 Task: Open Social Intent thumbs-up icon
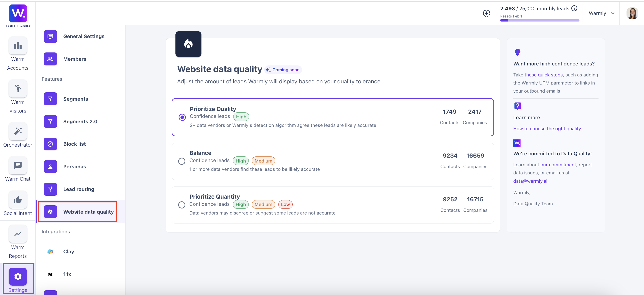[x=18, y=200]
